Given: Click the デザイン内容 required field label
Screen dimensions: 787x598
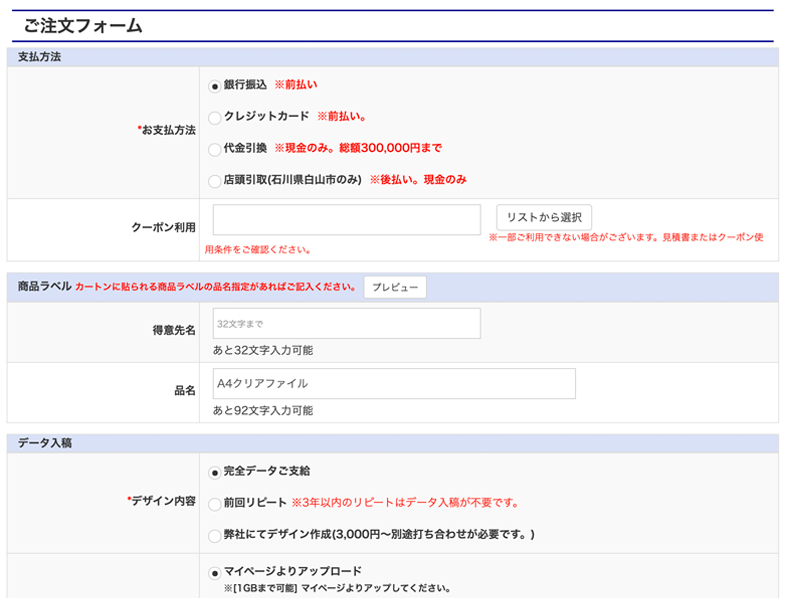Looking at the screenshot, I should (163, 501).
